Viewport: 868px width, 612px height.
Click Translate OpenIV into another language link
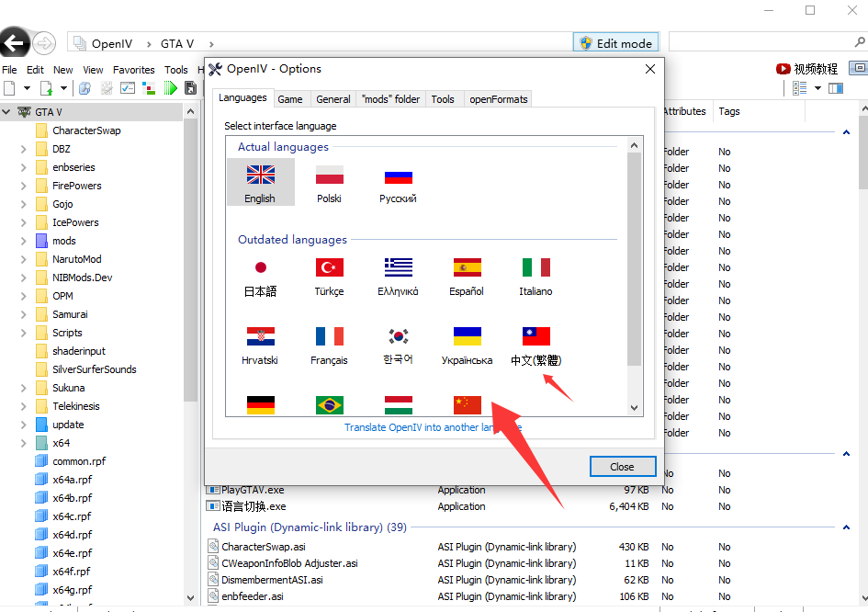[433, 427]
